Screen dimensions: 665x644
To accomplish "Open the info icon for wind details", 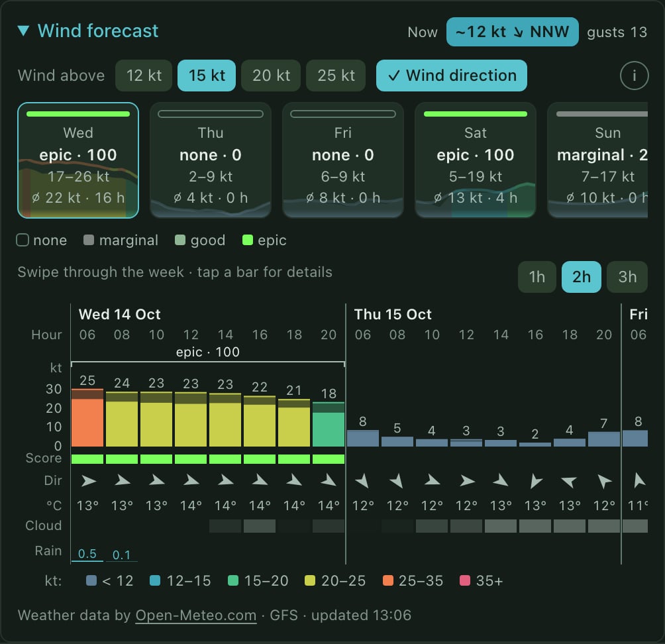I will [x=634, y=76].
